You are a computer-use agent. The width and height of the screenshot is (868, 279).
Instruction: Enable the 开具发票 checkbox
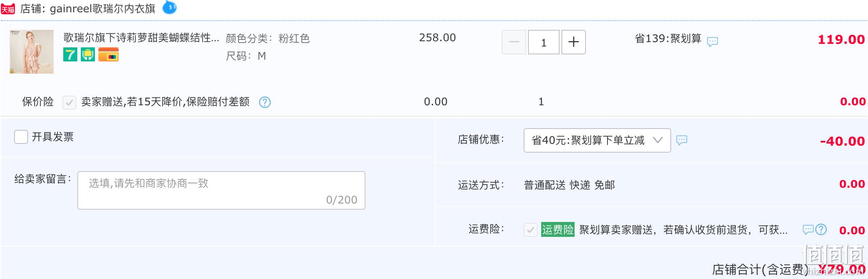(21, 137)
